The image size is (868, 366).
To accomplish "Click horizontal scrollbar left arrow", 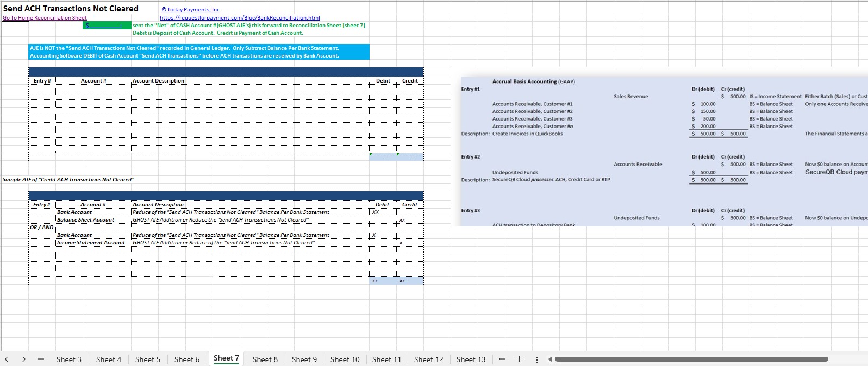I will [549, 359].
